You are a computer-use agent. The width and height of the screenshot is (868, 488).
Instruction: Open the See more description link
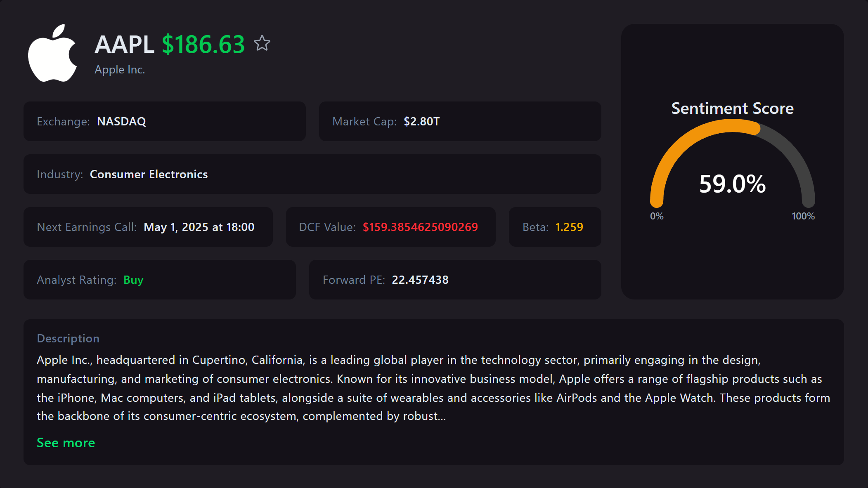pos(66,443)
